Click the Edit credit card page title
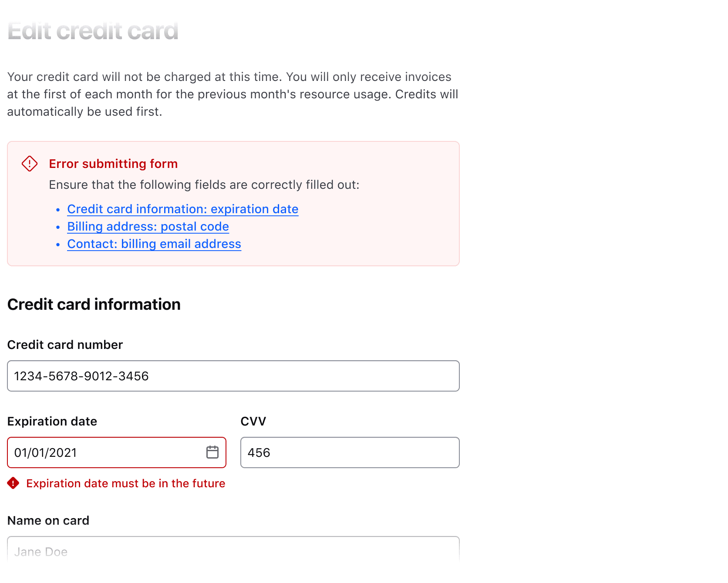The width and height of the screenshot is (728, 583). tap(92, 30)
